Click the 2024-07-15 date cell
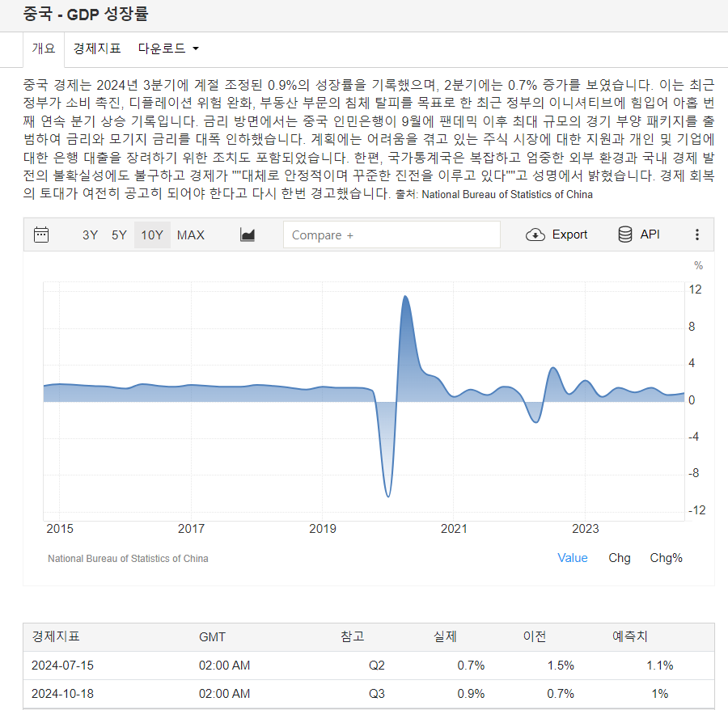This screenshot has width=728, height=710. [62, 666]
